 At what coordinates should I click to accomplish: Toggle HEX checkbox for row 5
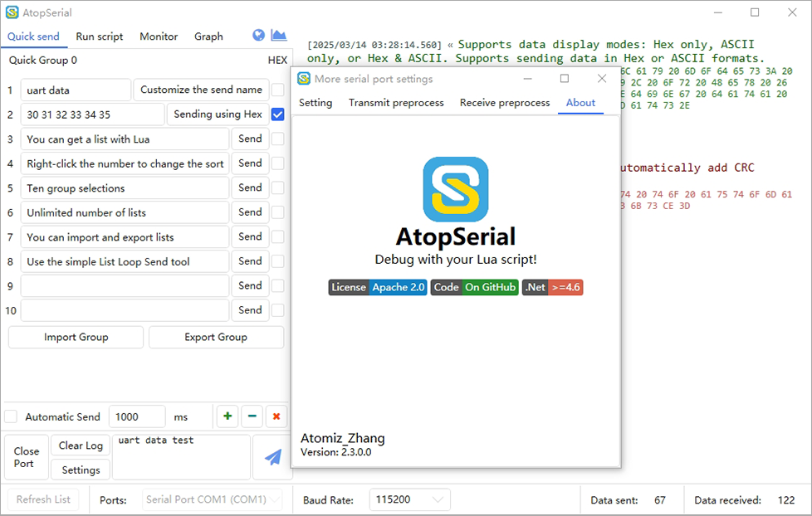278,187
